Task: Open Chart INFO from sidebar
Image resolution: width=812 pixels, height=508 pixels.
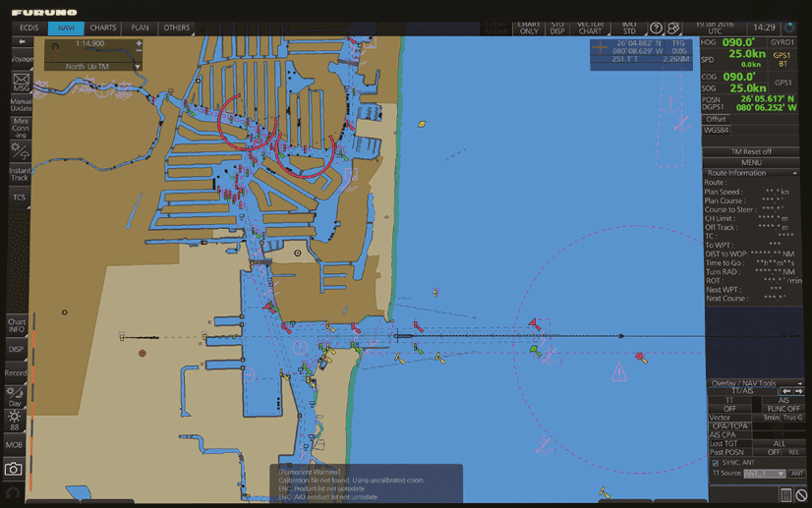Action: (17, 325)
